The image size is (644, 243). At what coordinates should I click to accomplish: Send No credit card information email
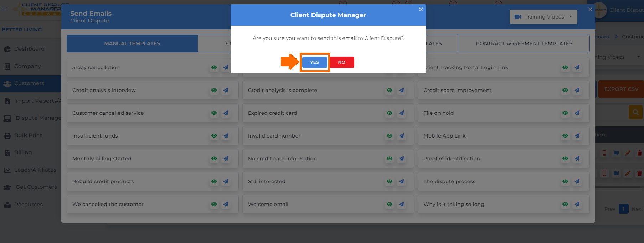(x=402, y=159)
